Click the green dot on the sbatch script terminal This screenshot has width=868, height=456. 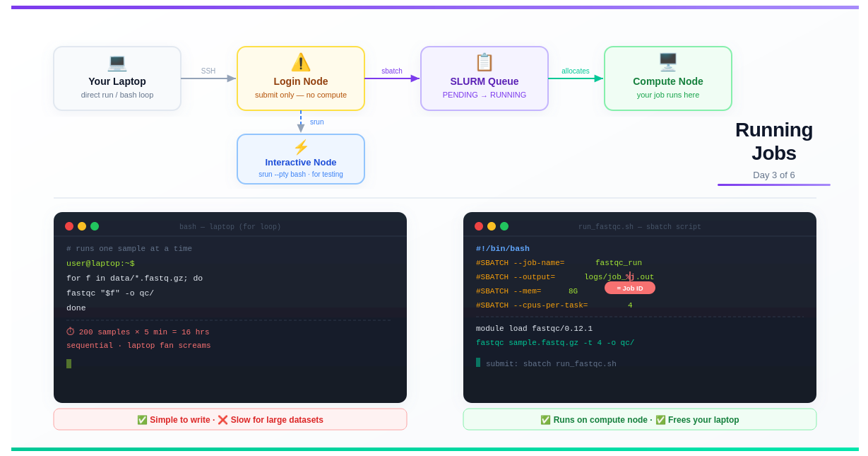pyautogui.click(x=504, y=226)
